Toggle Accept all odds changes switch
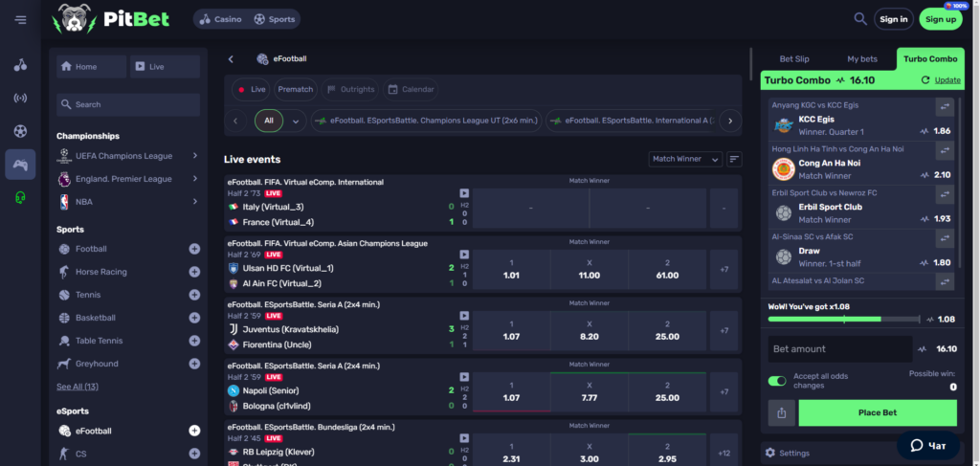 [777, 381]
